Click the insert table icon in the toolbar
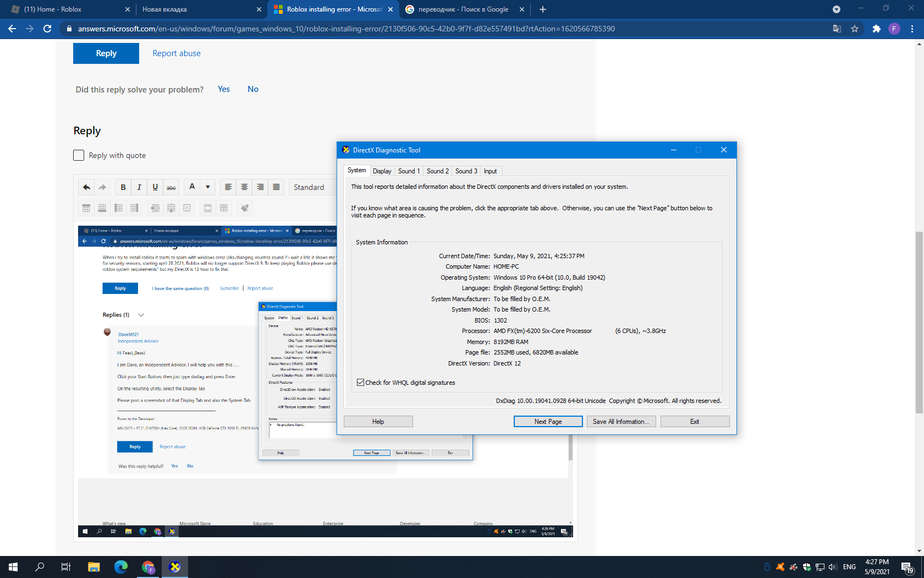The height and width of the screenshot is (578, 924). (x=224, y=208)
